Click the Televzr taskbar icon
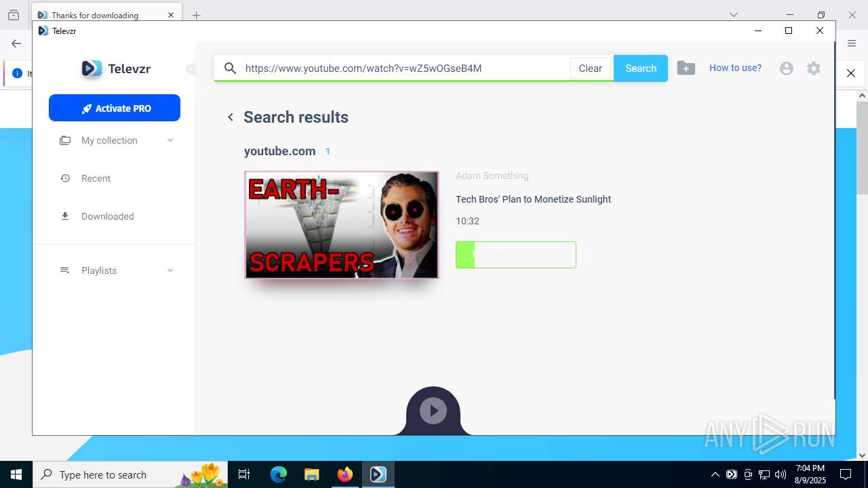The height and width of the screenshot is (488, 868). (x=378, y=474)
